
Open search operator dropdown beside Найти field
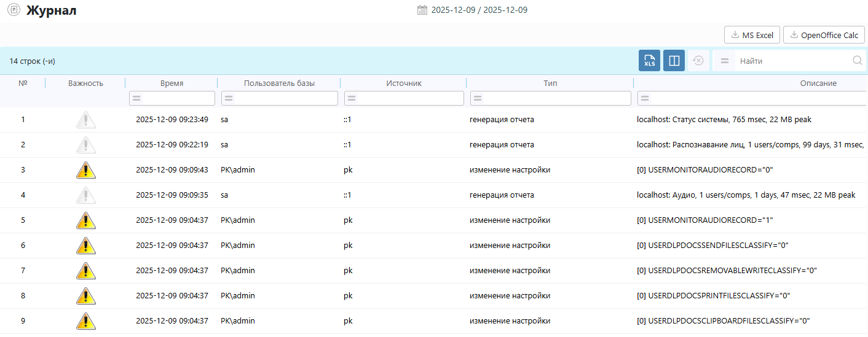point(724,61)
